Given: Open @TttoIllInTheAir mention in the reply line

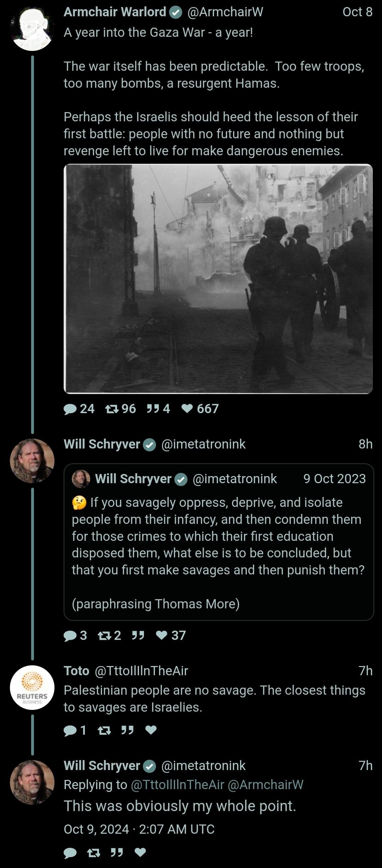Looking at the screenshot, I should click(x=178, y=785).
